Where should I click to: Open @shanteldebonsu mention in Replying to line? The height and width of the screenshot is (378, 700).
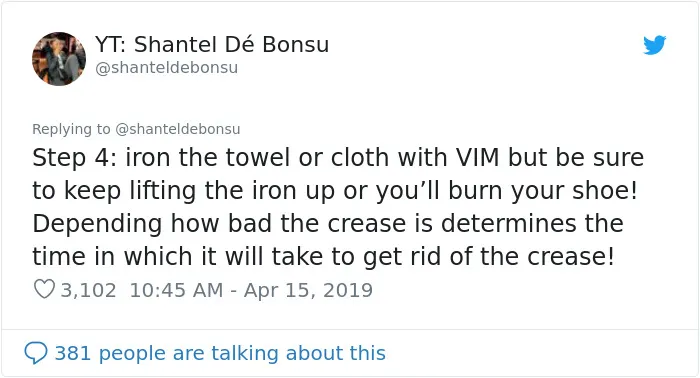click(178, 129)
